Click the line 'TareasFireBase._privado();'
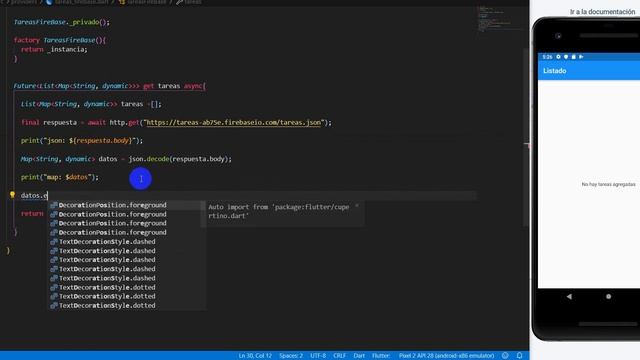640x360 pixels. tap(62, 22)
